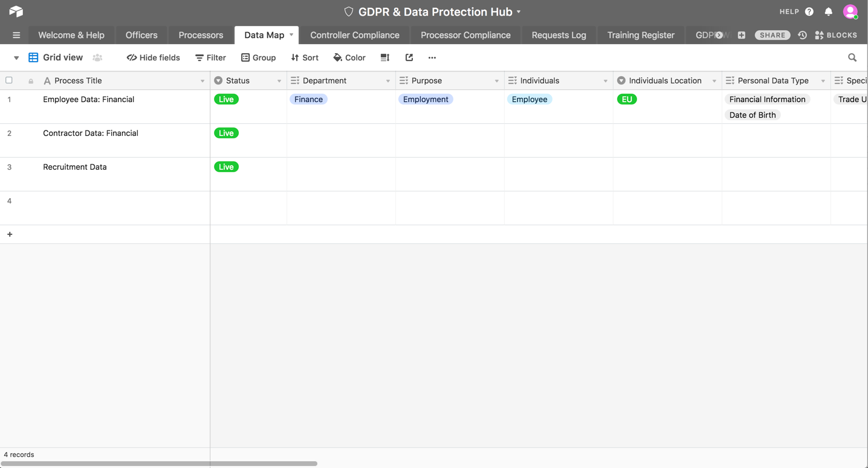Toggle Hide fields for this view
The height and width of the screenshot is (468, 868).
[153, 57]
